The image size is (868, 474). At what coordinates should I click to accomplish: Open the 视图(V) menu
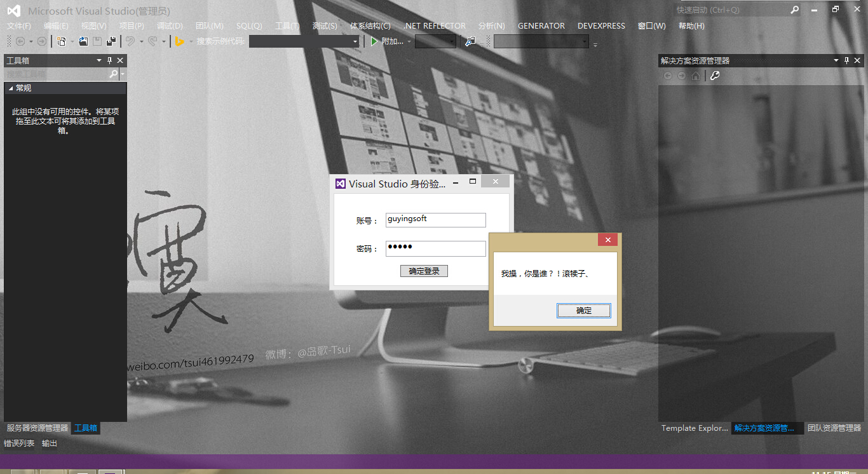(x=94, y=26)
